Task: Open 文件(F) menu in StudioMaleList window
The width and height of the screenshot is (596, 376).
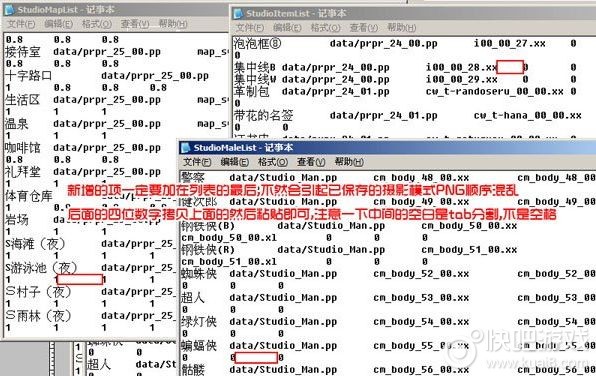Action: click(197, 162)
